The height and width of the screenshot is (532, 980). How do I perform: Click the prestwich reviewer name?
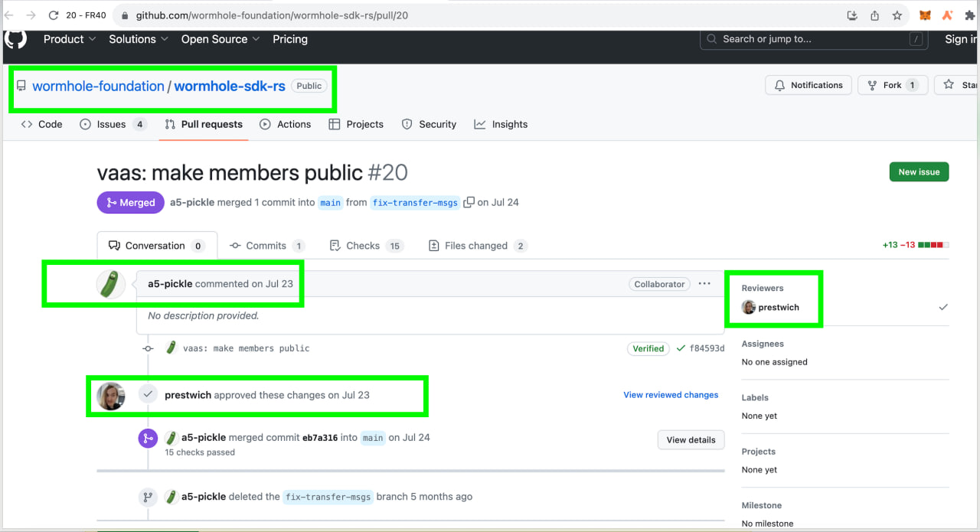(779, 308)
